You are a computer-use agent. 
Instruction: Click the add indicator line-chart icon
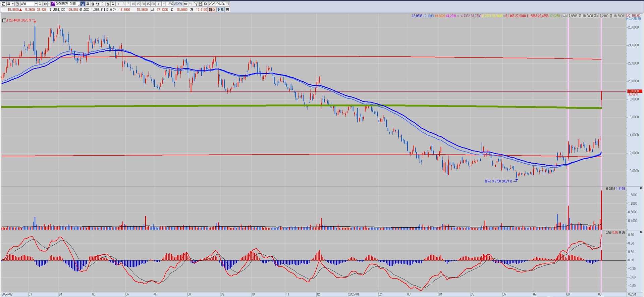click(195, 4)
